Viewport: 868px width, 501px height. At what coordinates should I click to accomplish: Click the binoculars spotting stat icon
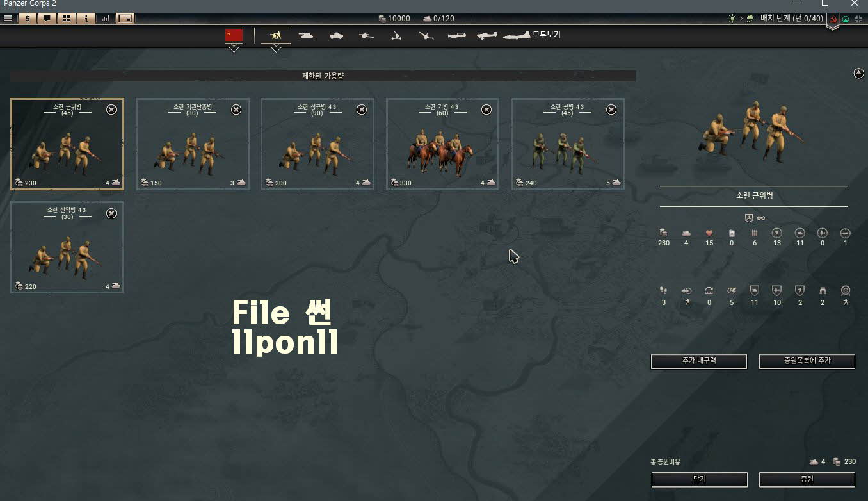pyautogui.click(x=823, y=291)
